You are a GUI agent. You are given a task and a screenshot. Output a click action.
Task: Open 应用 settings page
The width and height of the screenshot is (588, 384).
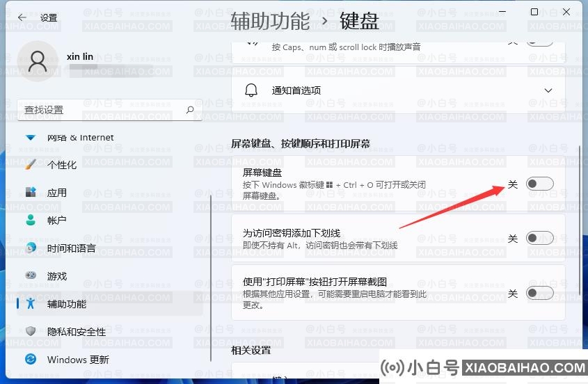click(110, 192)
